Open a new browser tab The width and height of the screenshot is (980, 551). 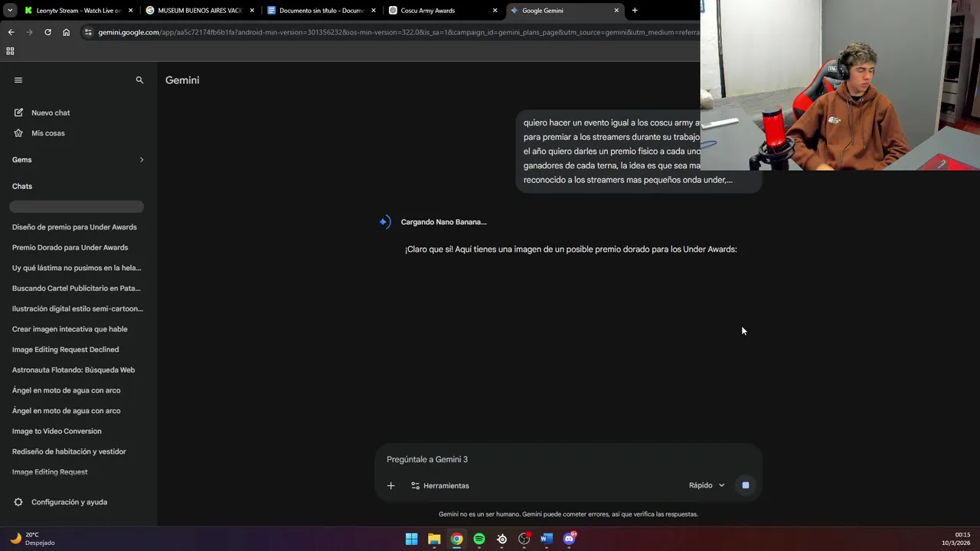pyautogui.click(x=635, y=11)
